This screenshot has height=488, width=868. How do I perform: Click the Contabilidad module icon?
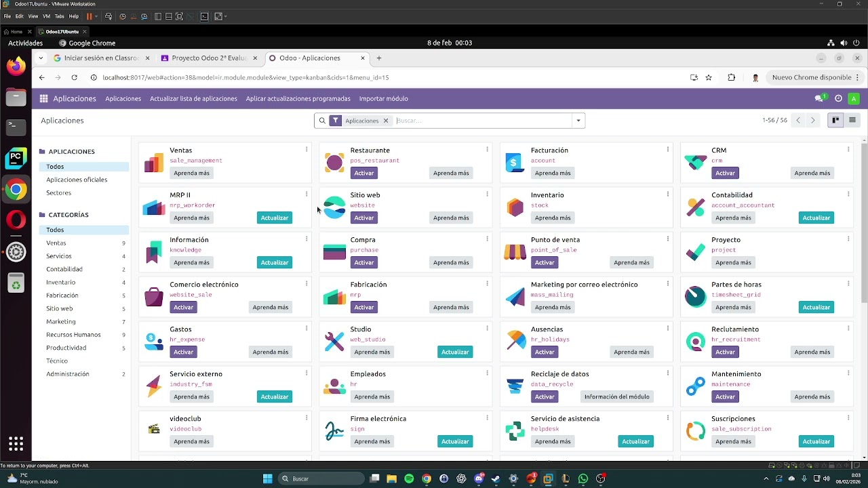pyautogui.click(x=695, y=207)
